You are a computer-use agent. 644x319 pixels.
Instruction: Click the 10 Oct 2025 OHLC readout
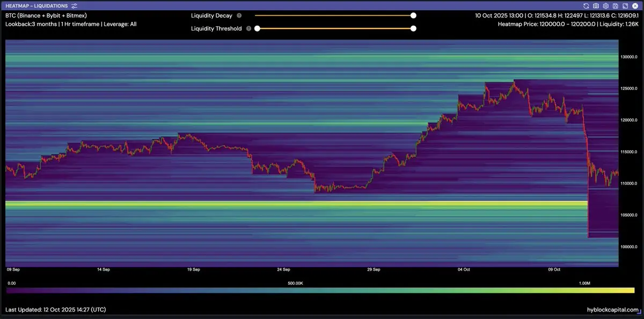(557, 16)
